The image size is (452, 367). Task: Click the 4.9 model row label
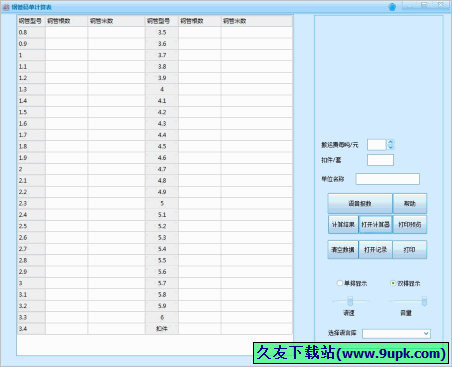162,192
